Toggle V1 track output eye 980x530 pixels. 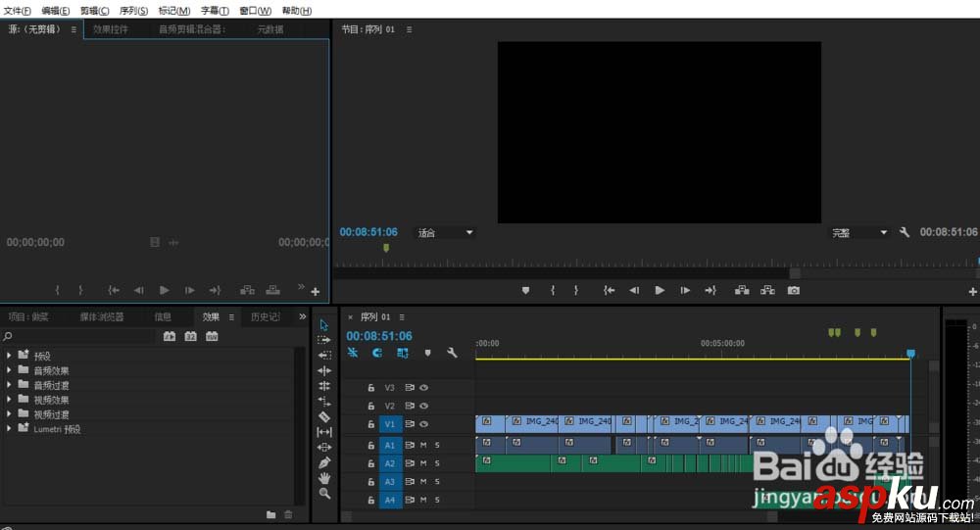[424, 424]
